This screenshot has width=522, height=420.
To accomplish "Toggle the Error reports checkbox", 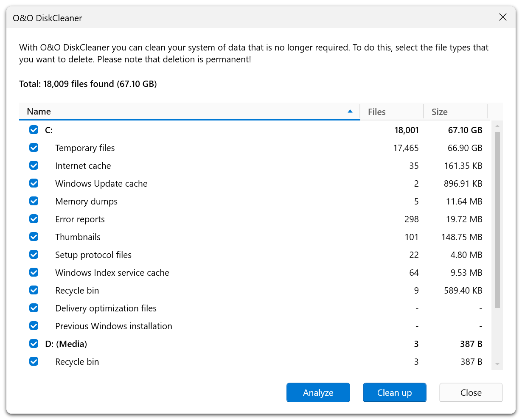I will click(x=34, y=219).
